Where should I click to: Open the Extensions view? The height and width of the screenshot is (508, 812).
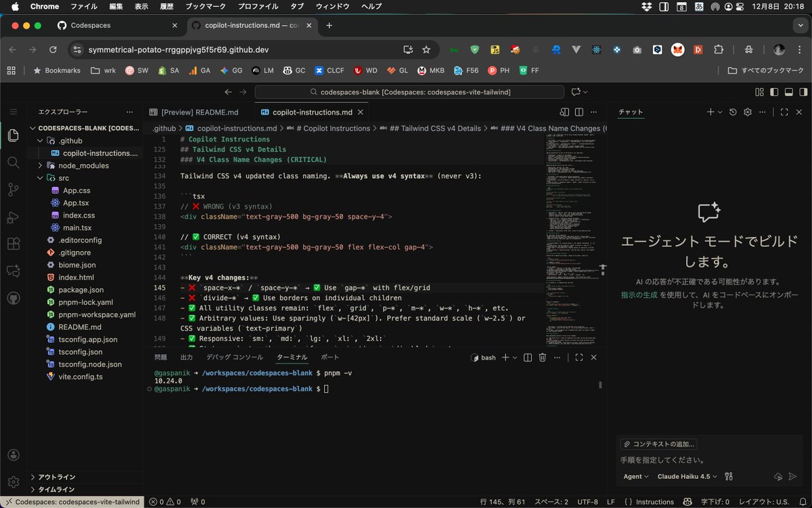pos(12,244)
